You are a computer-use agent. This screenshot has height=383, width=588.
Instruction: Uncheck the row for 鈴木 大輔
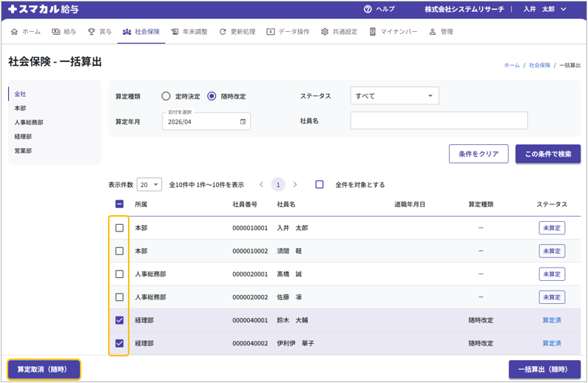[120, 321]
